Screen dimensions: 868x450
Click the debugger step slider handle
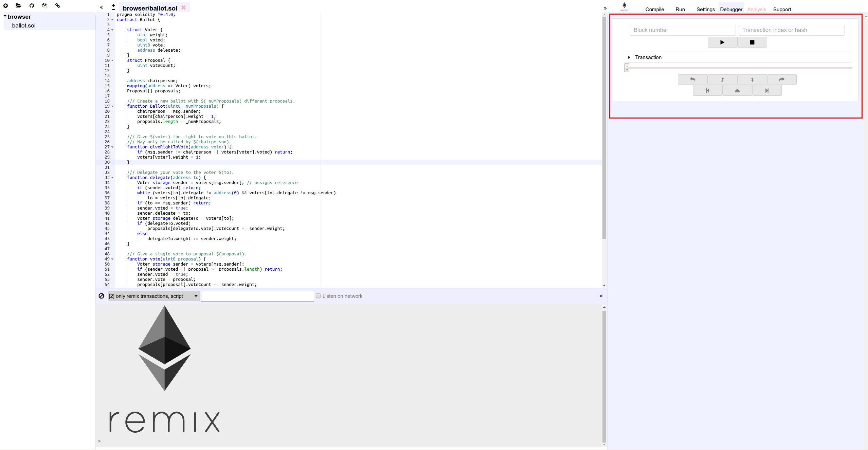click(627, 68)
